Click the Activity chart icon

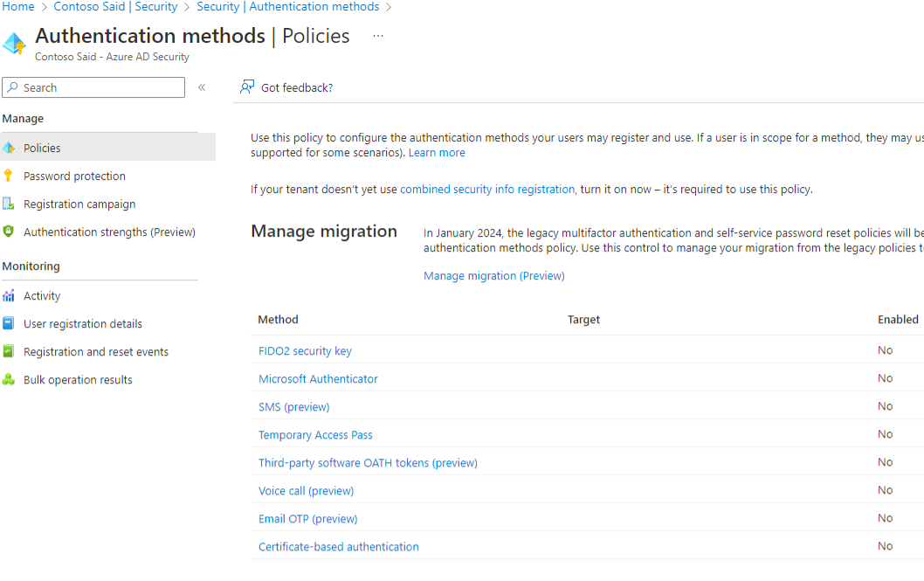tap(9, 295)
